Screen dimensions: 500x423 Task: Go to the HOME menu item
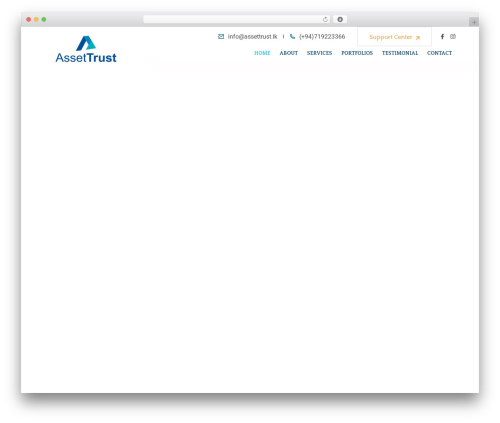pos(262,53)
